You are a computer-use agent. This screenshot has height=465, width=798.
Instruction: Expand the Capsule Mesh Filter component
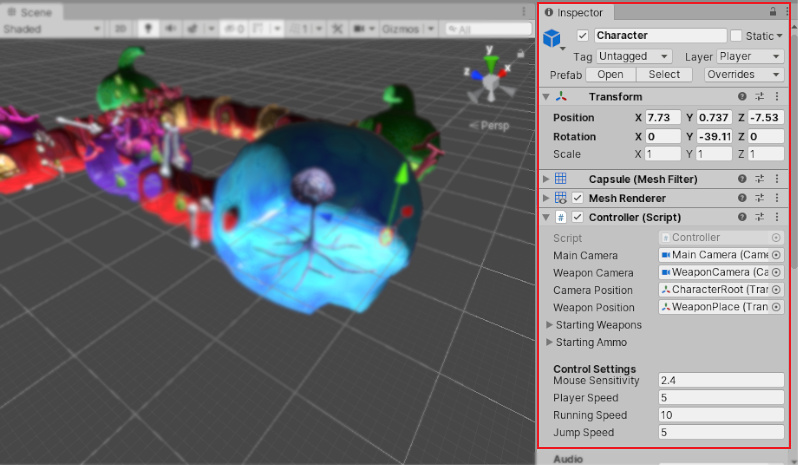click(546, 179)
